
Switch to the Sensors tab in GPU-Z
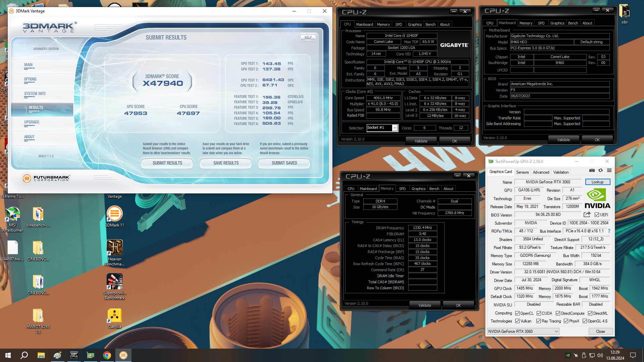pos(522,172)
